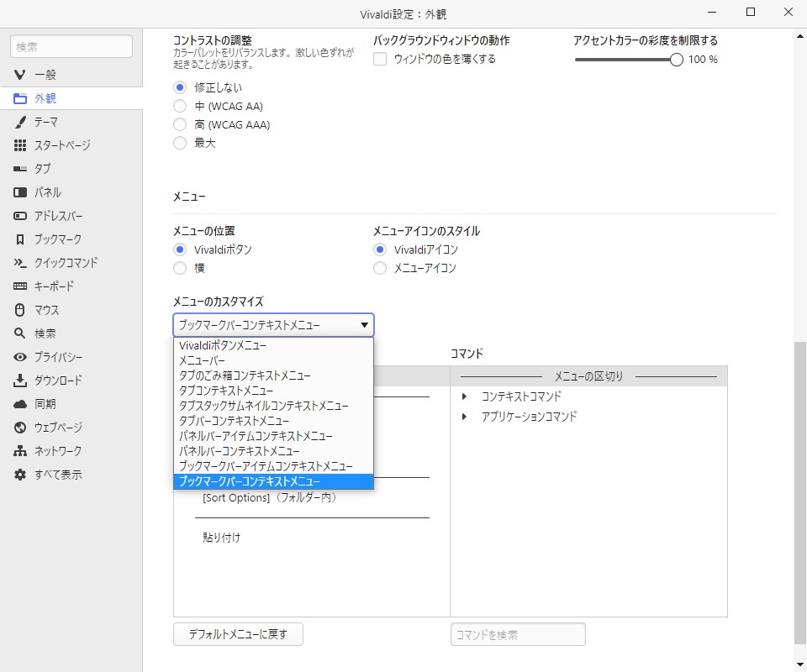807x672 pixels.
Task: Click the デフォルトメニューに戻す button
Action: (x=238, y=634)
